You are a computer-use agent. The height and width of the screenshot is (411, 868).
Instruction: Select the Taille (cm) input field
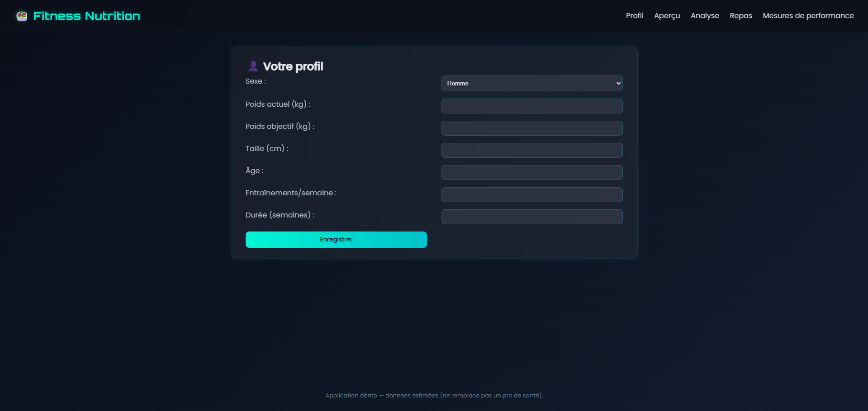click(531, 151)
